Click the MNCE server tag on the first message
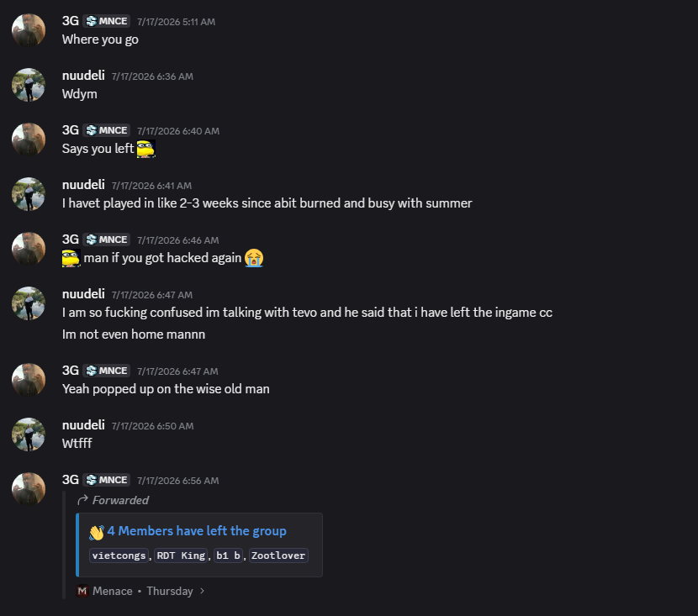 tap(107, 21)
